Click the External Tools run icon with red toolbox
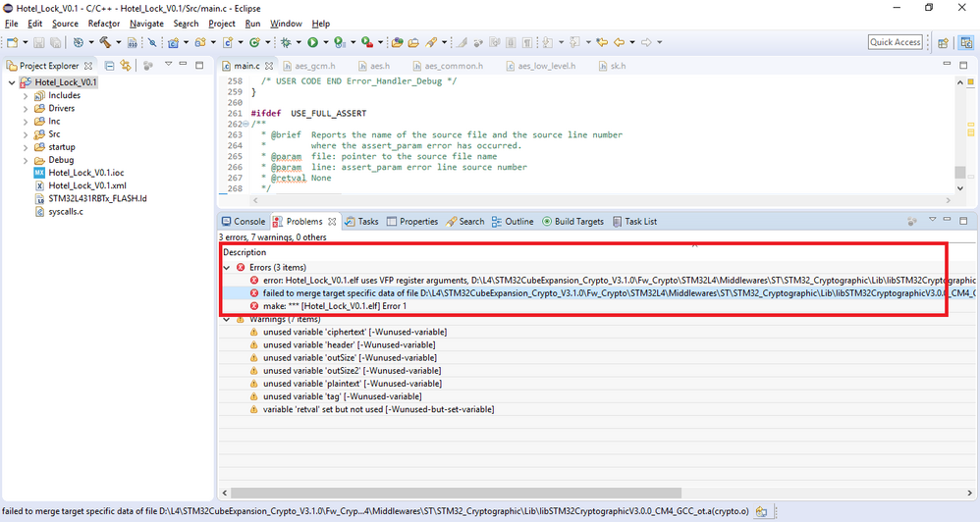The height and width of the screenshot is (522, 980). (367, 42)
